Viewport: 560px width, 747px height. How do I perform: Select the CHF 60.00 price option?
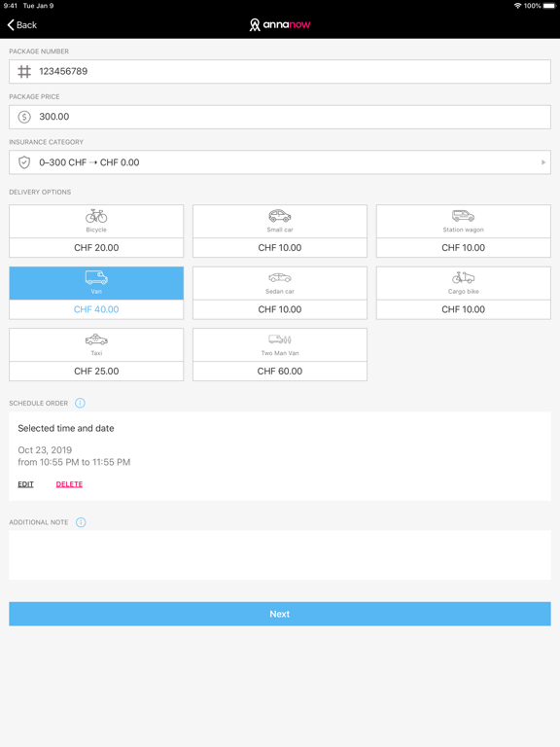click(x=280, y=372)
